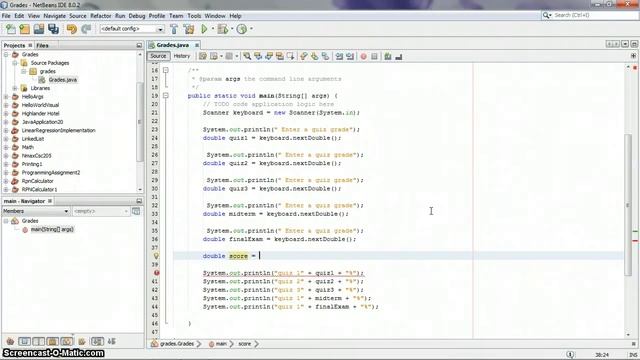Click the lightbulb hint on line 38
The height and width of the screenshot is (360, 640).
point(156,256)
